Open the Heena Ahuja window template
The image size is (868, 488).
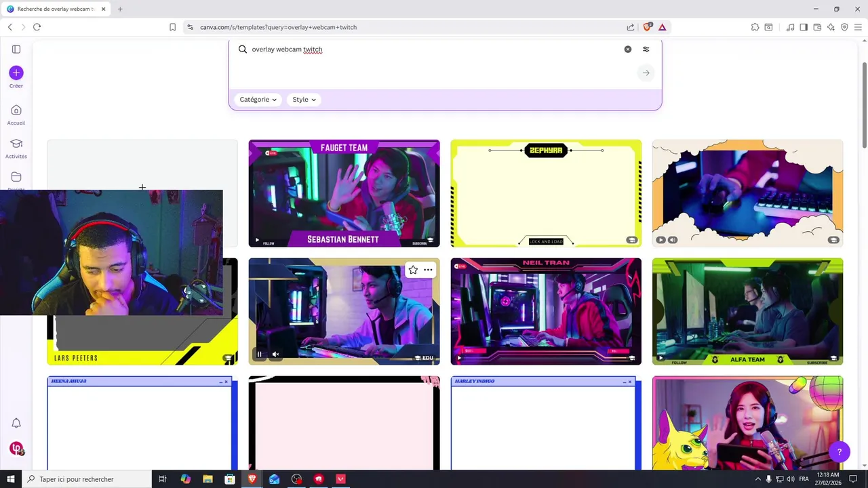click(x=142, y=423)
